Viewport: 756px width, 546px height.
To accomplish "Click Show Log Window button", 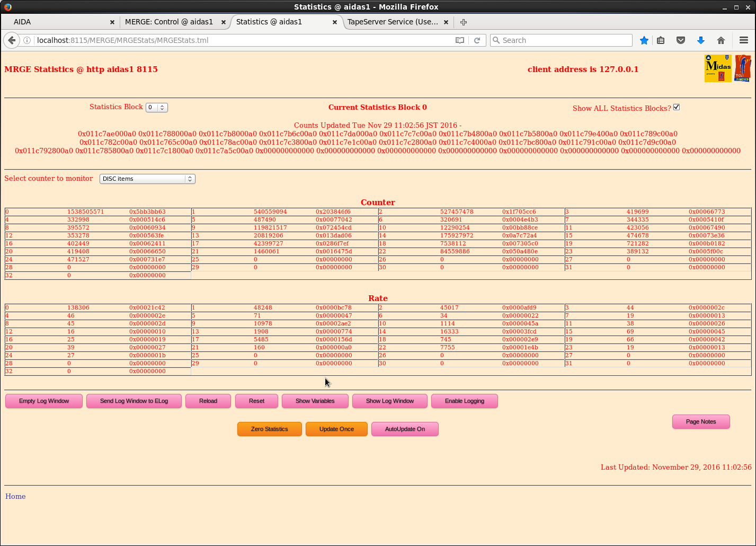I will [x=390, y=401].
